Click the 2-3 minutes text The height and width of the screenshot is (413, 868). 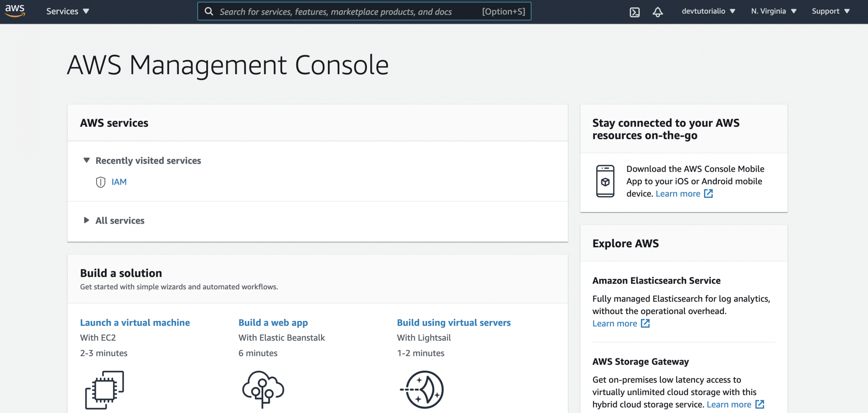click(x=104, y=353)
